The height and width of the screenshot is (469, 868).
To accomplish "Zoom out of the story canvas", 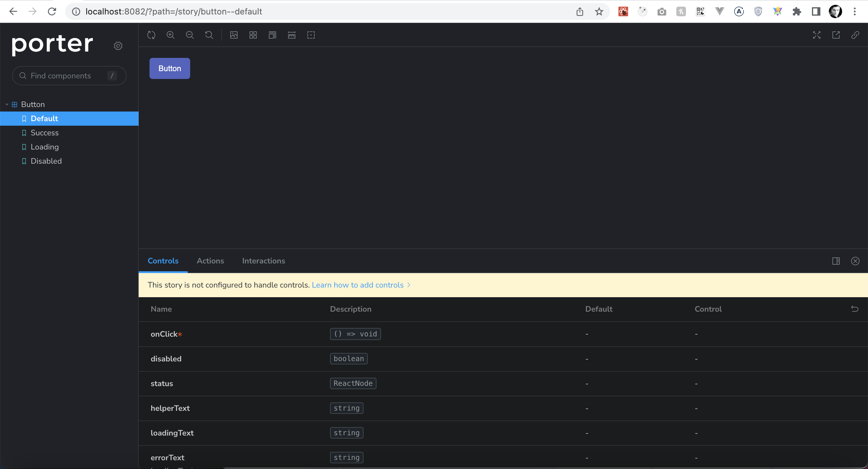I will [x=190, y=35].
